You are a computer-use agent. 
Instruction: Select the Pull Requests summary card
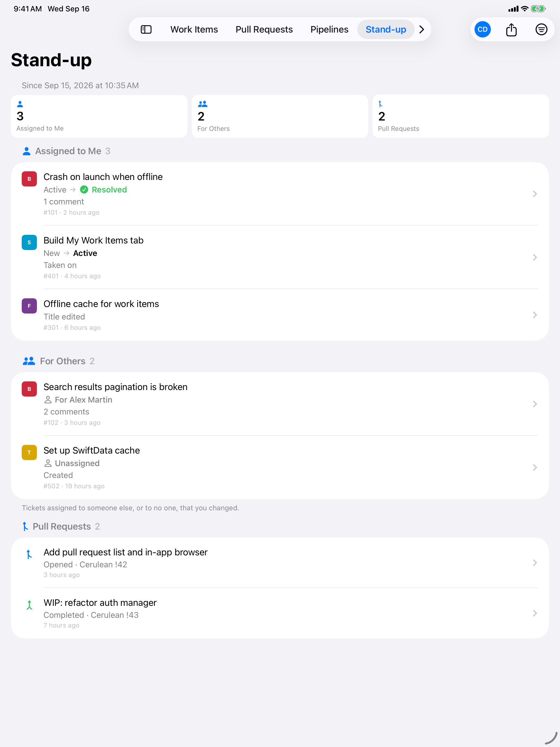click(x=460, y=116)
